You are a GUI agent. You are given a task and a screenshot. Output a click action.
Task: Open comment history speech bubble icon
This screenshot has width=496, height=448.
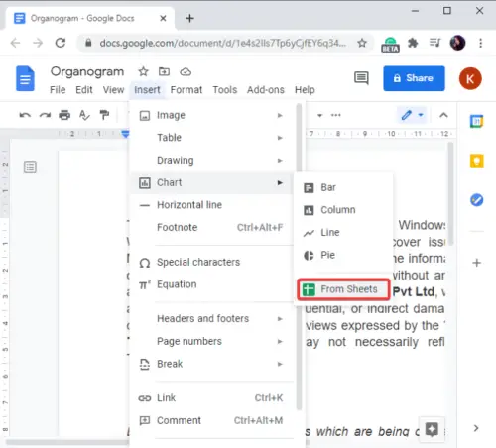(361, 78)
